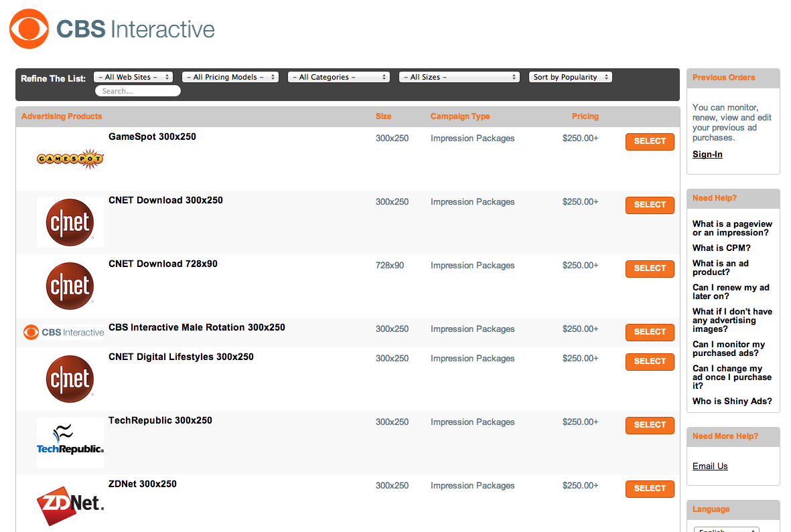The width and height of the screenshot is (791, 532).
Task: Click the Email Us link
Action: [x=710, y=466]
